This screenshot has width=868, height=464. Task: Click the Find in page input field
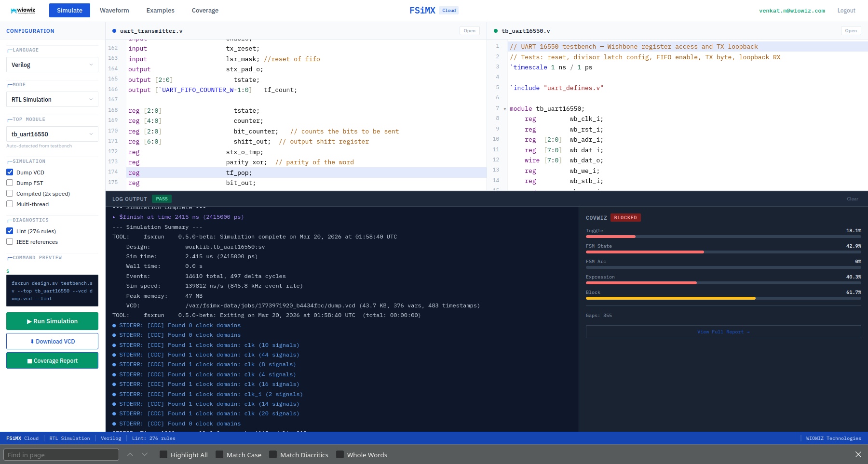coord(61,454)
